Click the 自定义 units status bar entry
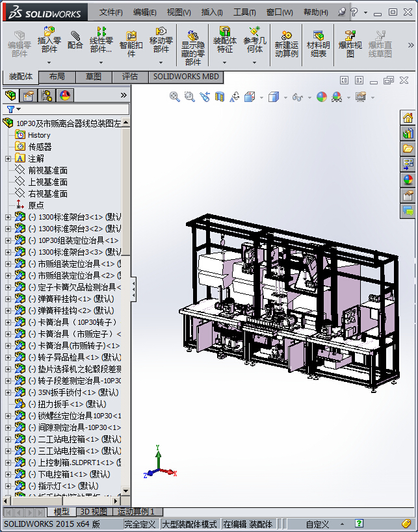 [x=317, y=525]
